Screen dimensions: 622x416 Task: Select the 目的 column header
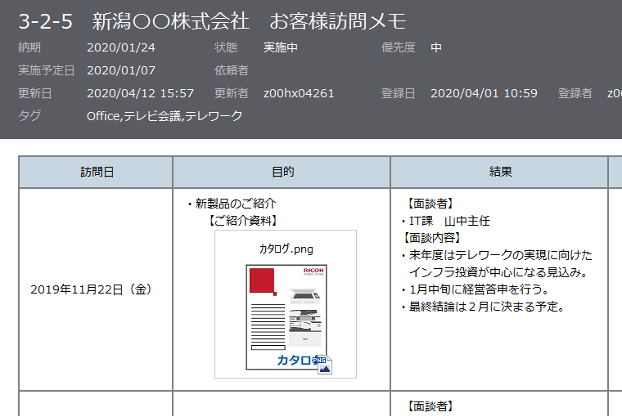coord(282,172)
